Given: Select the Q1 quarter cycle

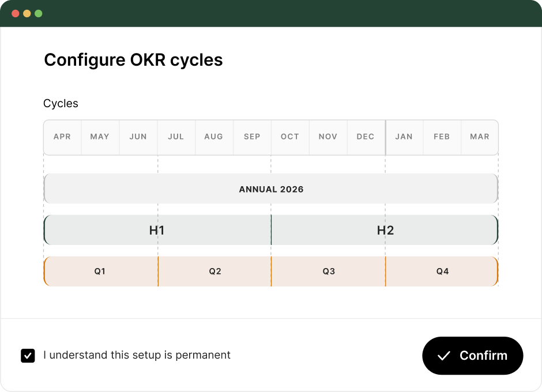Looking at the screenshot, I should click(101, 272).
